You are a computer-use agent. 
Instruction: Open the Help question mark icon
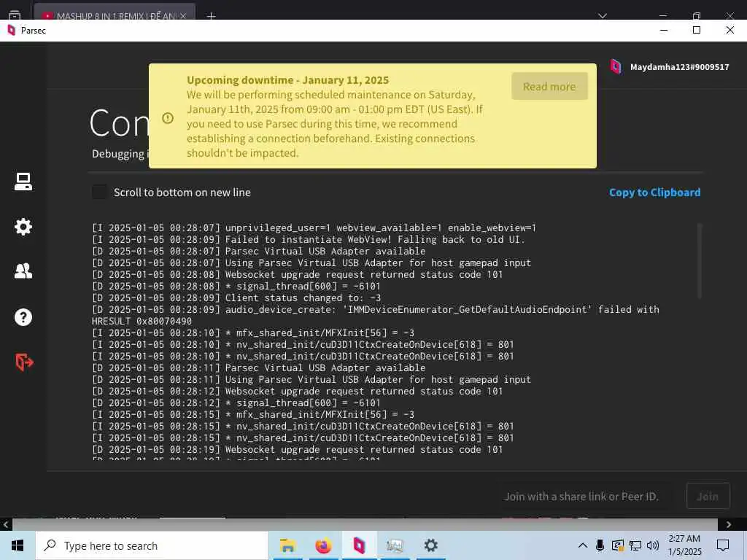click(23, 317)
